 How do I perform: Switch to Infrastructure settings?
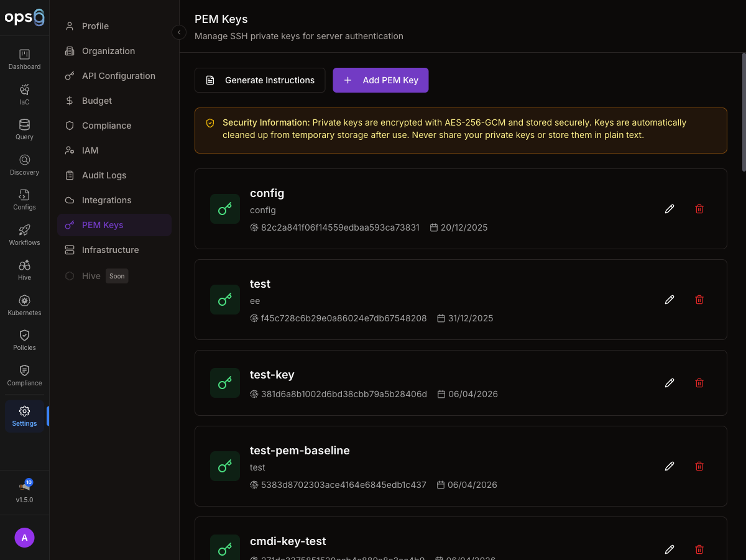tap(111, 249)
